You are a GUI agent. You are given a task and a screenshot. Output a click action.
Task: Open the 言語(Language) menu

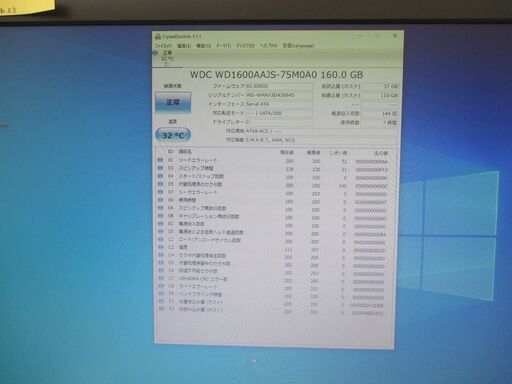(298, 46)
